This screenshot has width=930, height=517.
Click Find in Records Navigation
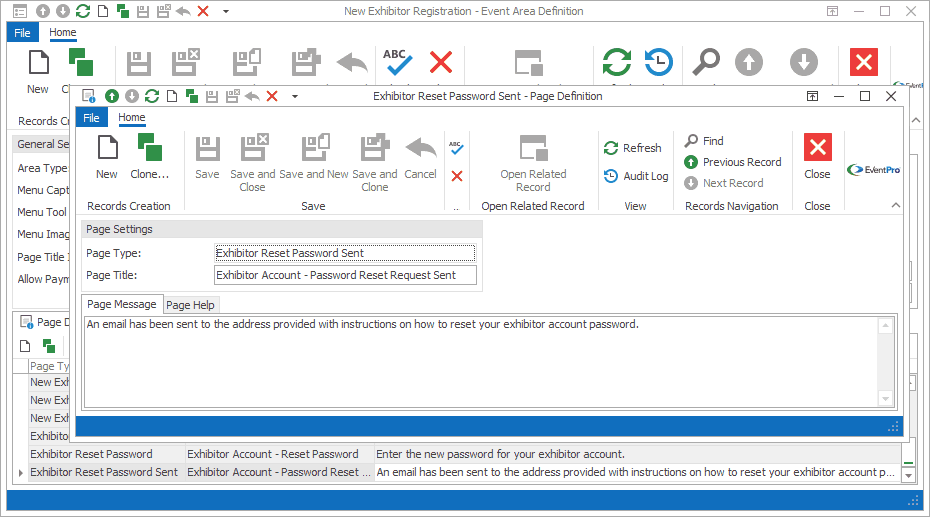pyautogui.click(x=704, y=141)
